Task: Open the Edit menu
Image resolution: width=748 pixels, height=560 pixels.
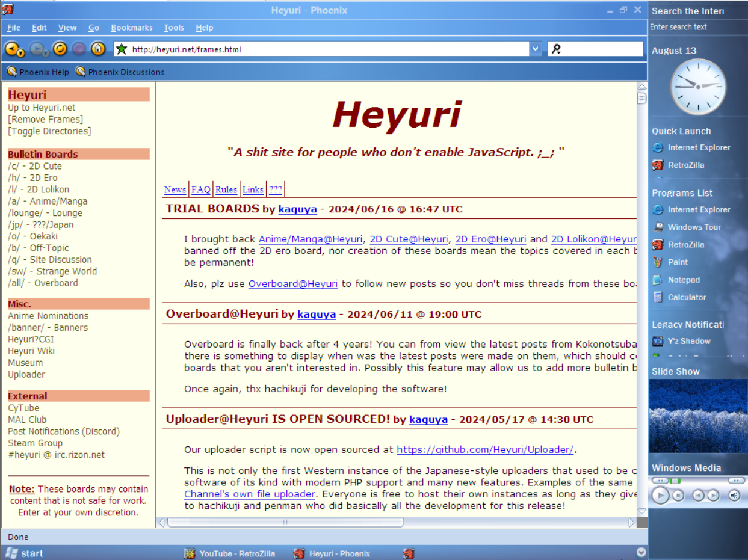Action: (x=39, y=28)
